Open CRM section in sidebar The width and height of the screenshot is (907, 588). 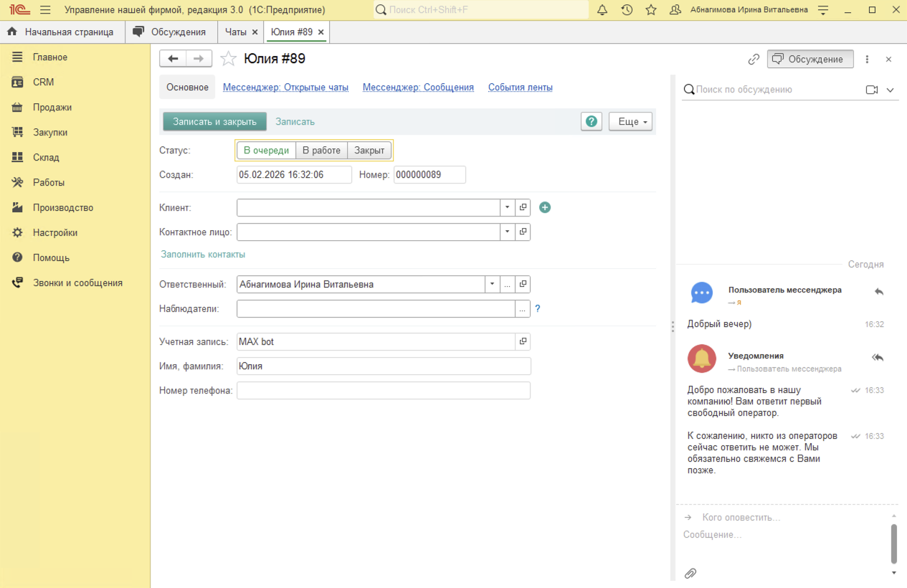click(43, 82)
